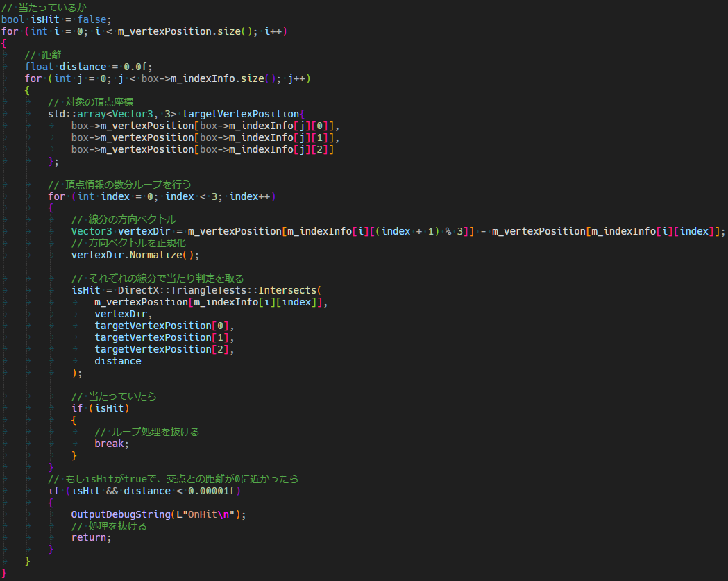Click the return statement
This screenshot has width=728, height=581.
tap(90, 538)
